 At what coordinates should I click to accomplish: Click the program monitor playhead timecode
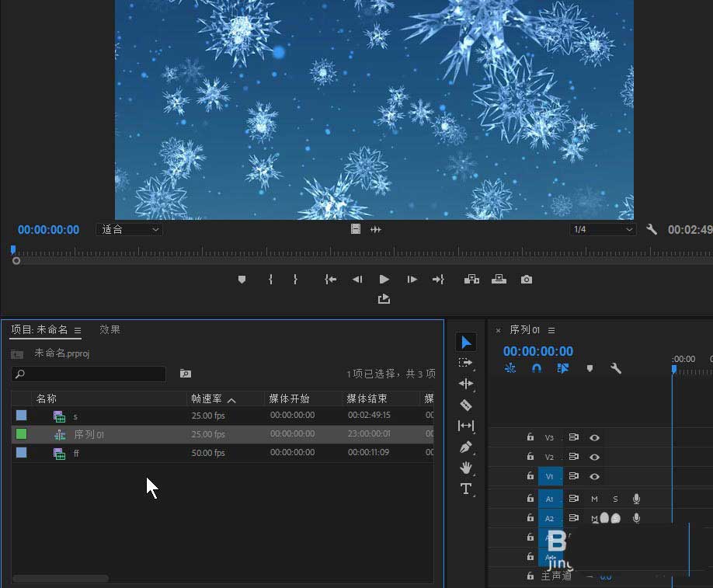(49, 230)
